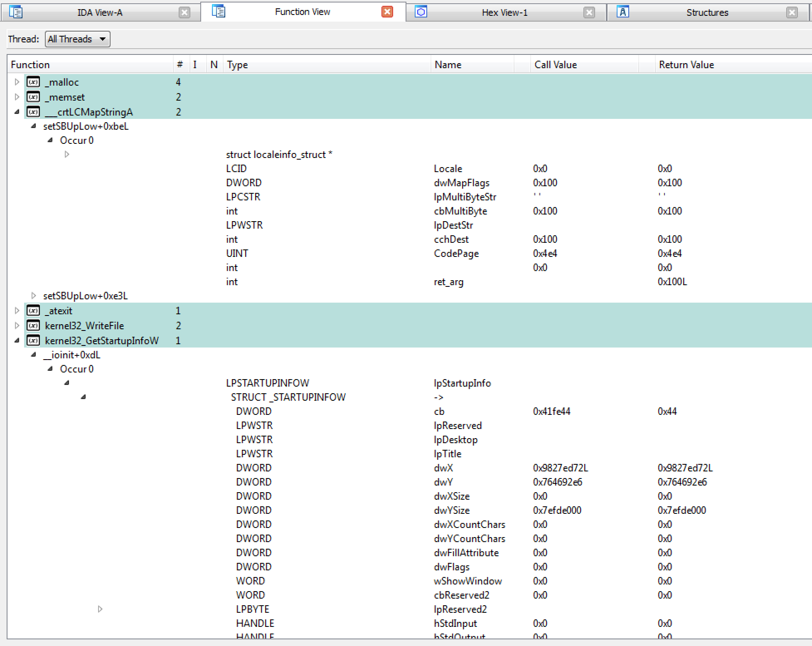Close the Hex View-1 tab
The image size is (812, 646).
coord(589,12)
